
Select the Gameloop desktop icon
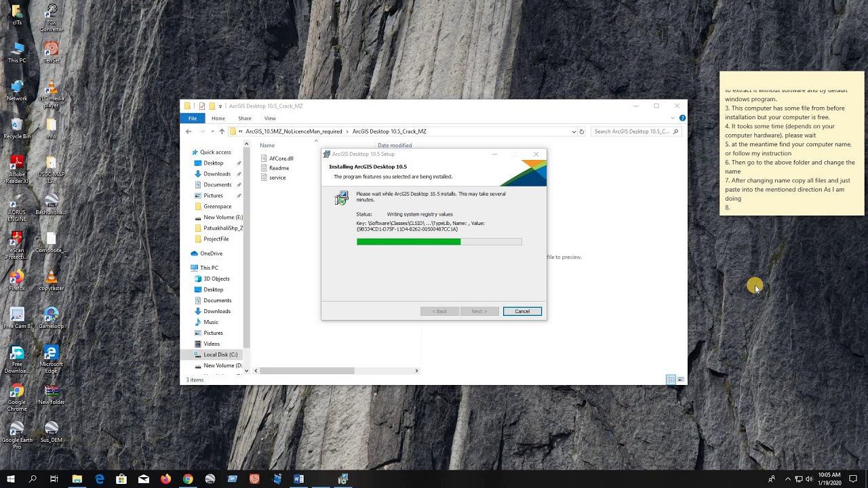pos(51,319)
